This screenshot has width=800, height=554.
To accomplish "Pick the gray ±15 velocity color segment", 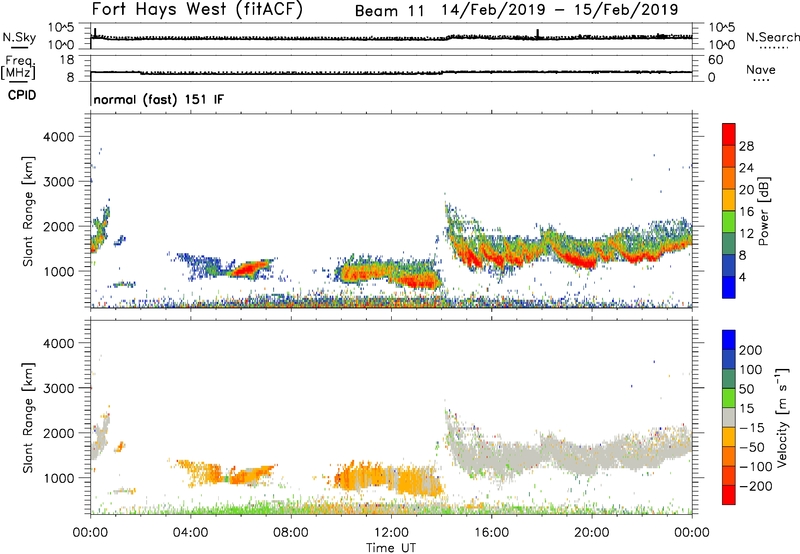I will [729, 418].
